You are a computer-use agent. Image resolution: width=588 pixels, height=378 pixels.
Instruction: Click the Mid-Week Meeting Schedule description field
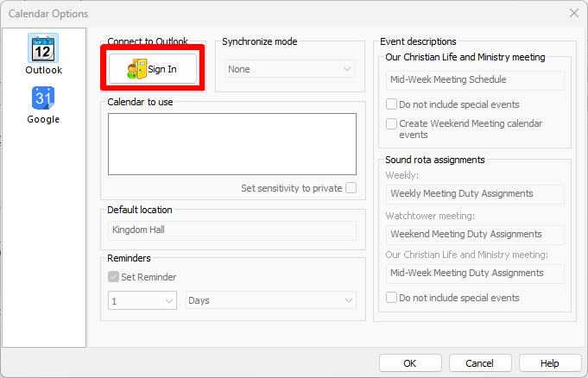pyautogui.click(x=475, y=80)
